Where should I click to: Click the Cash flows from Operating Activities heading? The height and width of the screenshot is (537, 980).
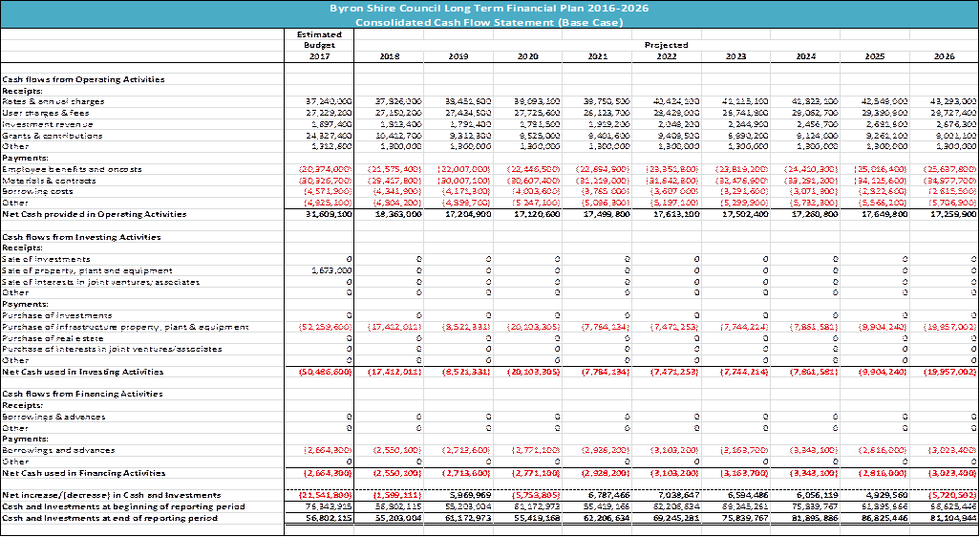84,79
